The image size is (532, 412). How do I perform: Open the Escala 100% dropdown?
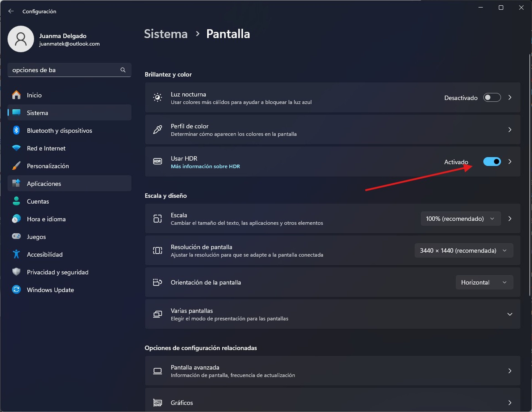(461, 219)
